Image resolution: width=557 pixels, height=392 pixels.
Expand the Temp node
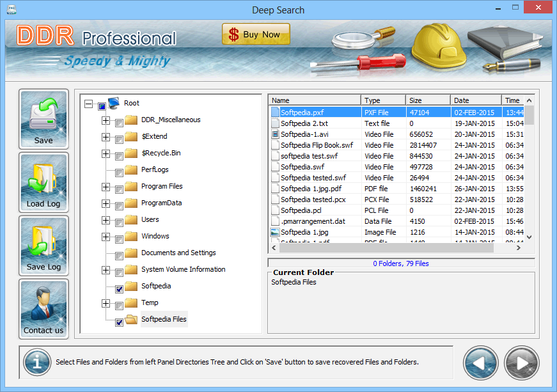106,303
